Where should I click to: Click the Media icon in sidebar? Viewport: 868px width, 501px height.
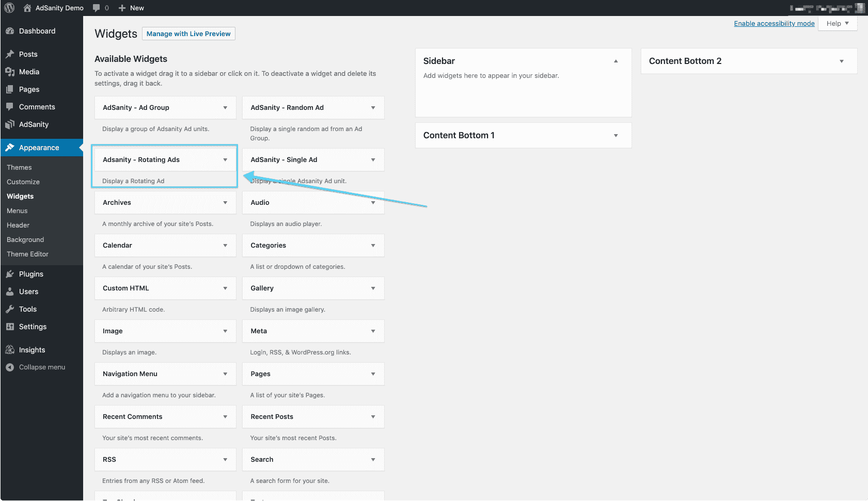point(10,72)
